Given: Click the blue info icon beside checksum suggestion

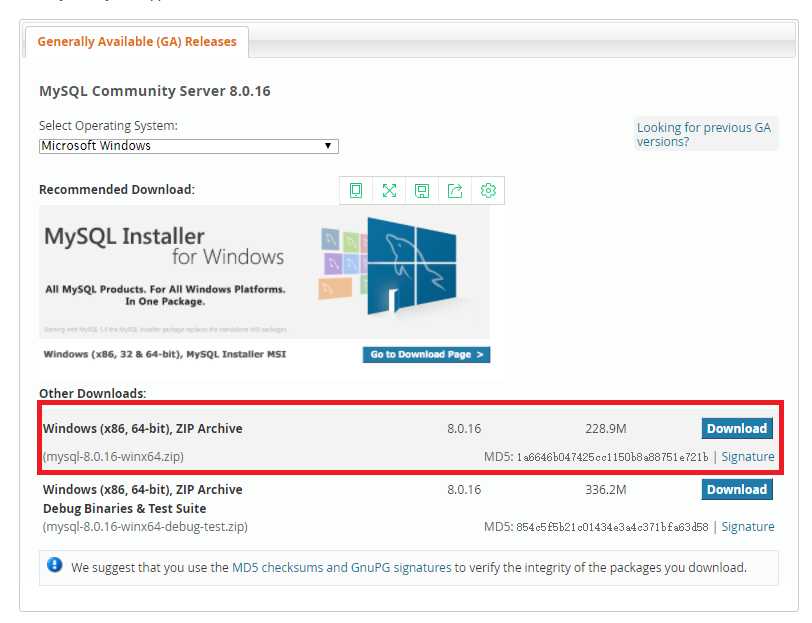Looking at the screenshot, I should [54, 564].
